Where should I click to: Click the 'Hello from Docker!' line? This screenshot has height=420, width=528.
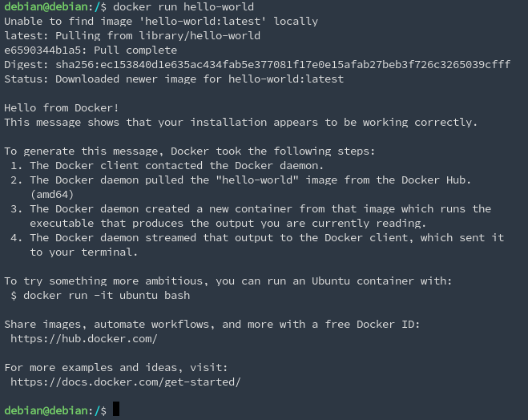click(x=61, y=107)
